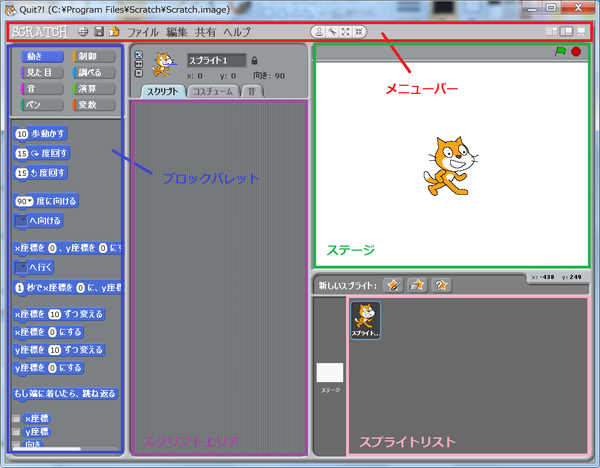
Task: Click the green flag to start
Action: tap(560, 51)
